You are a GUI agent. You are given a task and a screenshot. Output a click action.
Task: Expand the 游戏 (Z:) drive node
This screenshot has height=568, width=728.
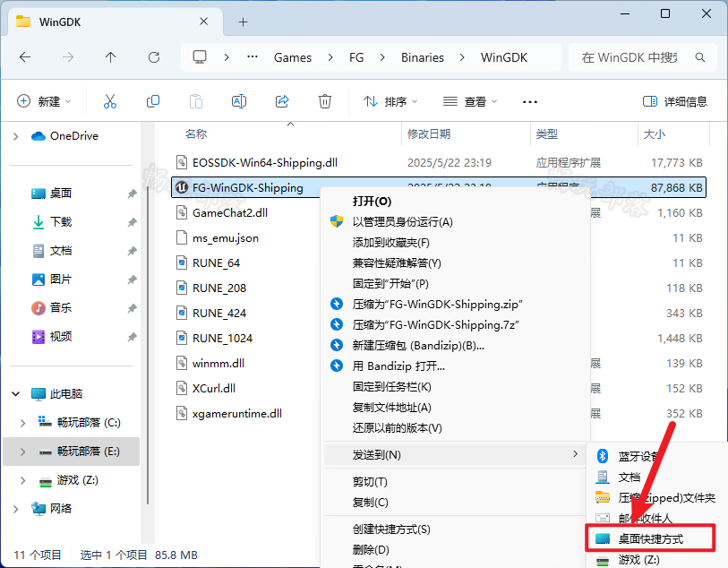coord(22,480)
